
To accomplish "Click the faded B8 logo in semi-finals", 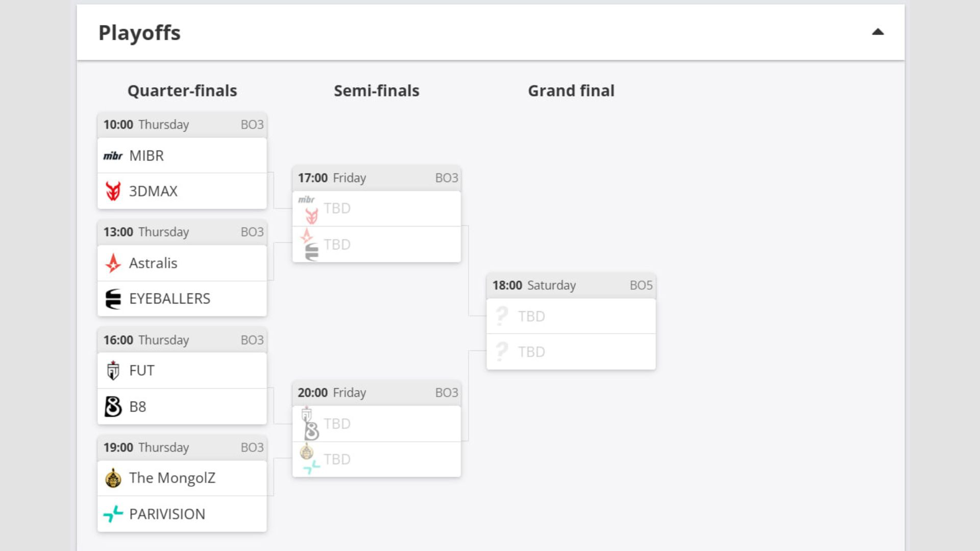I will point(312,431).
